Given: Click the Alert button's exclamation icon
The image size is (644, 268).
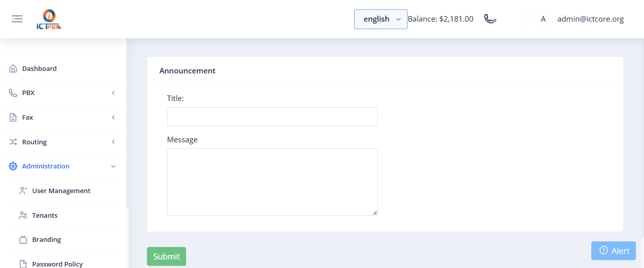Looking at the screenshot, I should tap(604, 250).
